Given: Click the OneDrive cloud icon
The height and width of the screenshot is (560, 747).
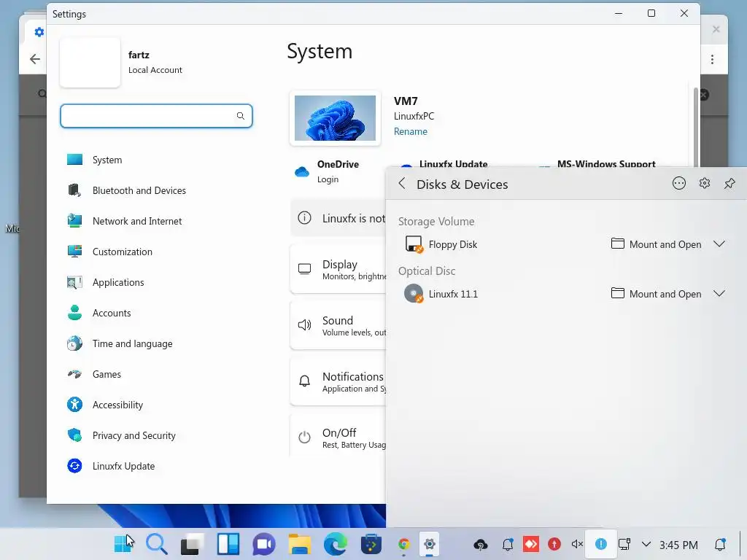Looking at the screenshot, I should point(301,171).
